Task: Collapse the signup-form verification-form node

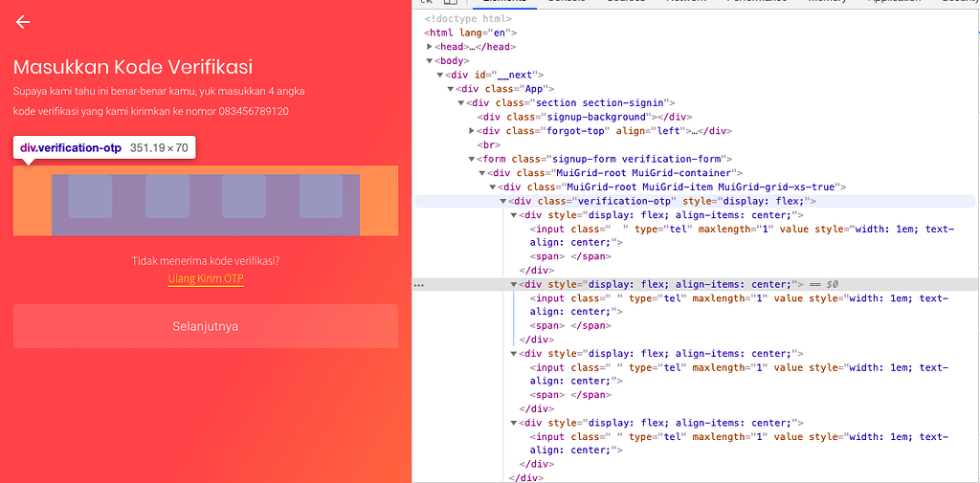Action: pos(472,159)
